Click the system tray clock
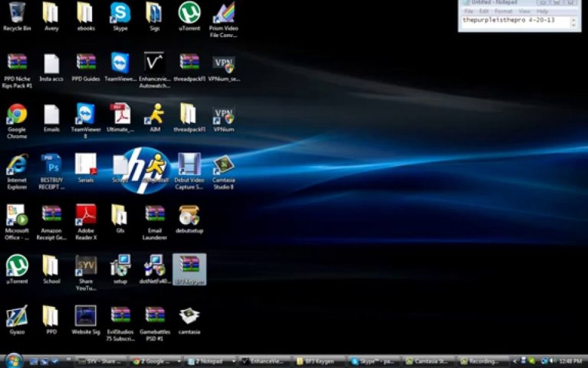The image size is (588, 368). tap(570, 361)
